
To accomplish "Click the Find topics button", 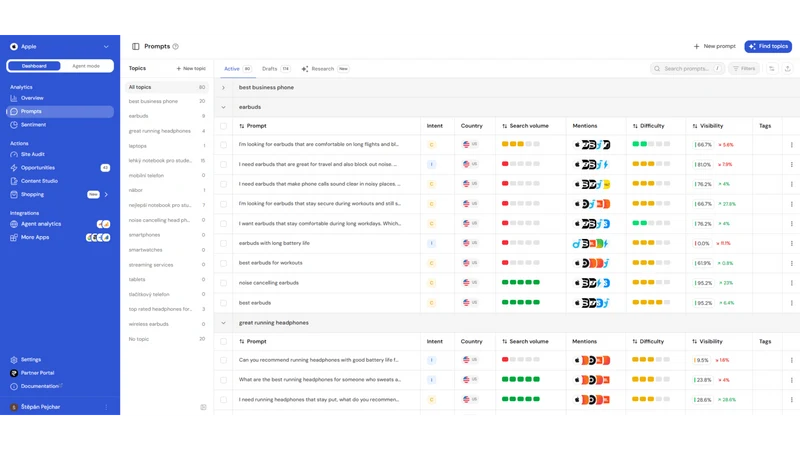I will [x=768, y=46].
